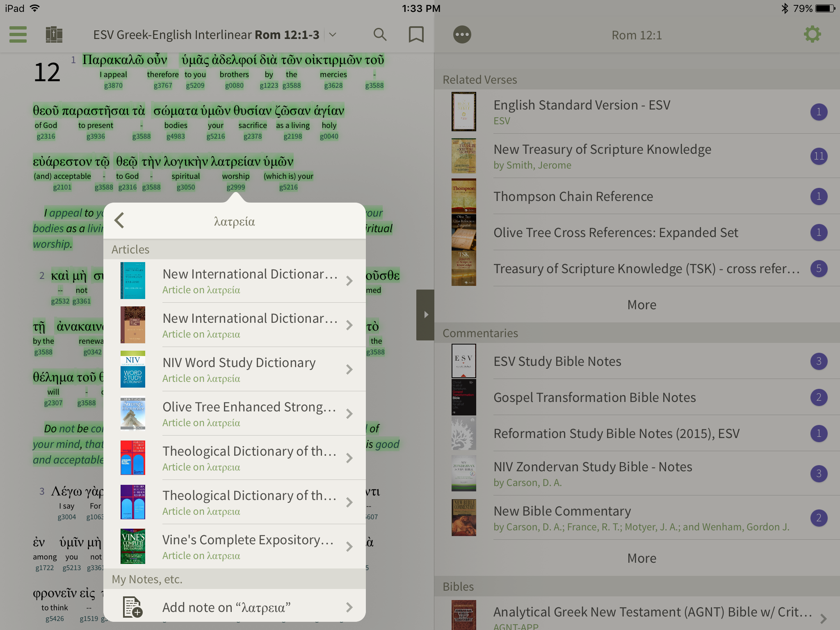
Task: Open ESV Study Bible Notes
Action: (x=637, y=361)
